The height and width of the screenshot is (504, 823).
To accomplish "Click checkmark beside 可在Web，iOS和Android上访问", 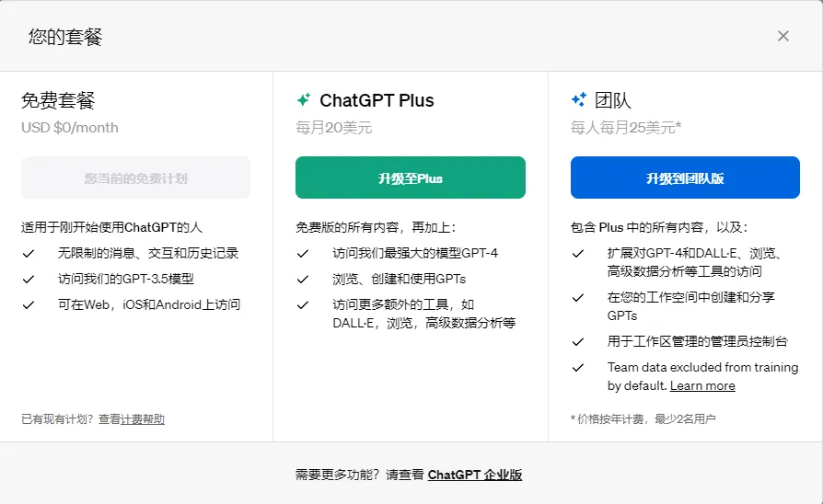I will (x=29, y=305).
